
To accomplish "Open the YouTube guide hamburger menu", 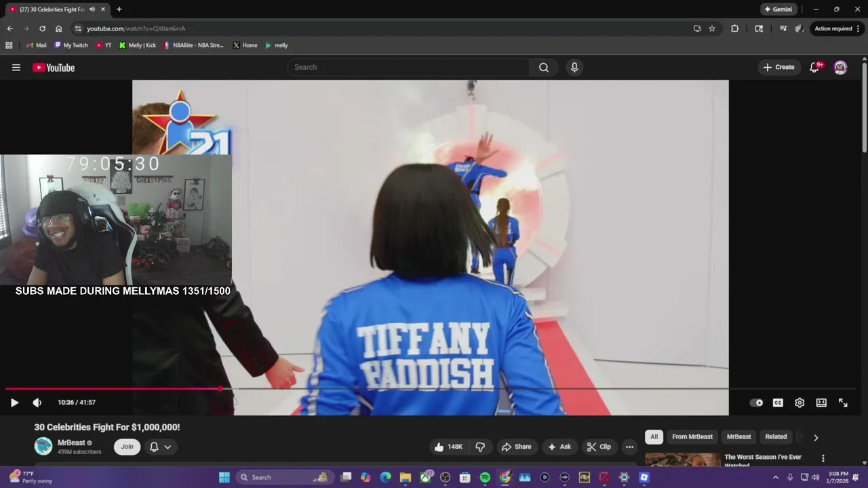I will point(16,67).
